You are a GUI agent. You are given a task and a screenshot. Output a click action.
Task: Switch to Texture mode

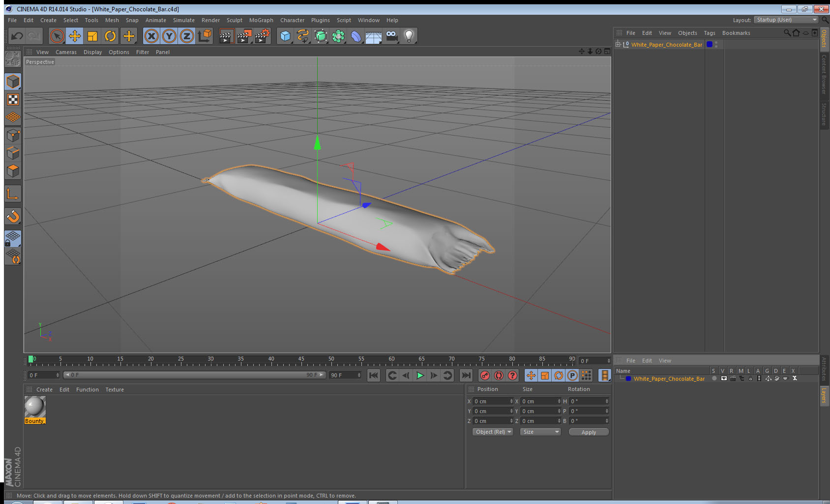[x=13, y=100]
